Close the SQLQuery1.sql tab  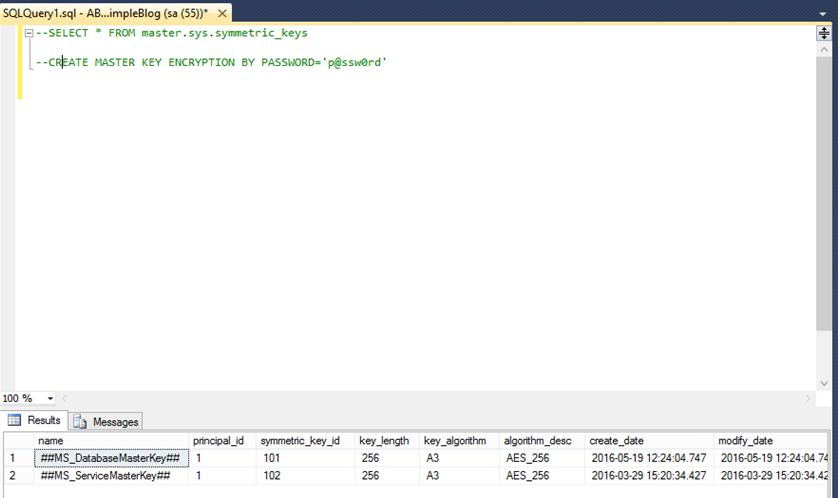pos(222,13)
